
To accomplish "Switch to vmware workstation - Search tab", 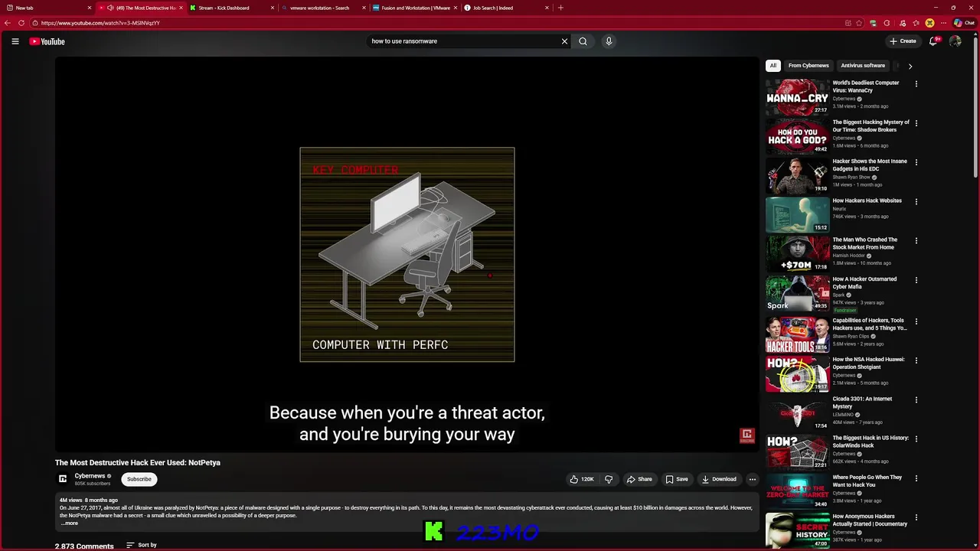I will tap(323, 8).
